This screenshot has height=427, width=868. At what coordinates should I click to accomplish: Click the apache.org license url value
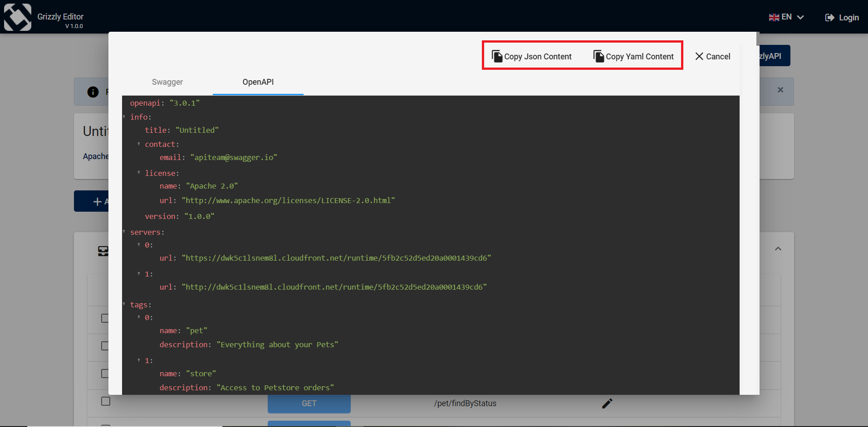[x=289, y=200]
